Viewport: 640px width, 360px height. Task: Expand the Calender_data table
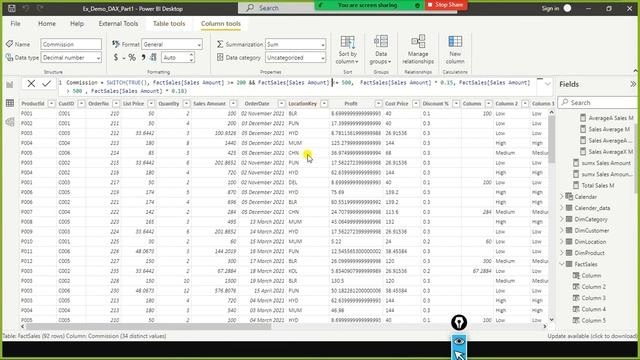pyautogui.click(x=562, y=208)
